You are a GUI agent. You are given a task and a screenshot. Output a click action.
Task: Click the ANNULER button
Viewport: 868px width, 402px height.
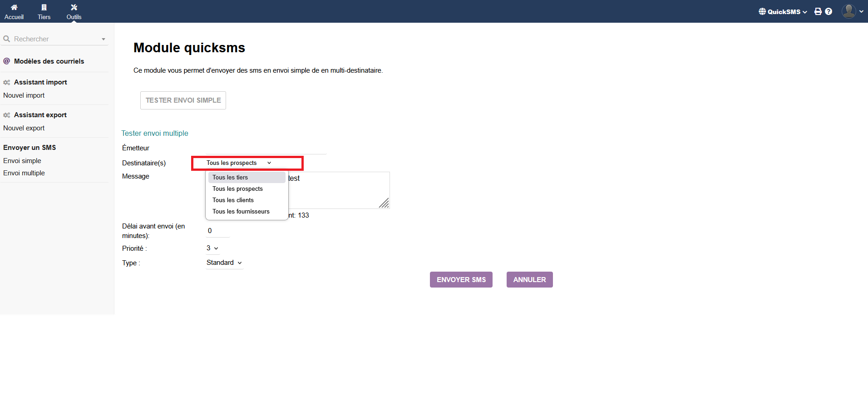529,280
